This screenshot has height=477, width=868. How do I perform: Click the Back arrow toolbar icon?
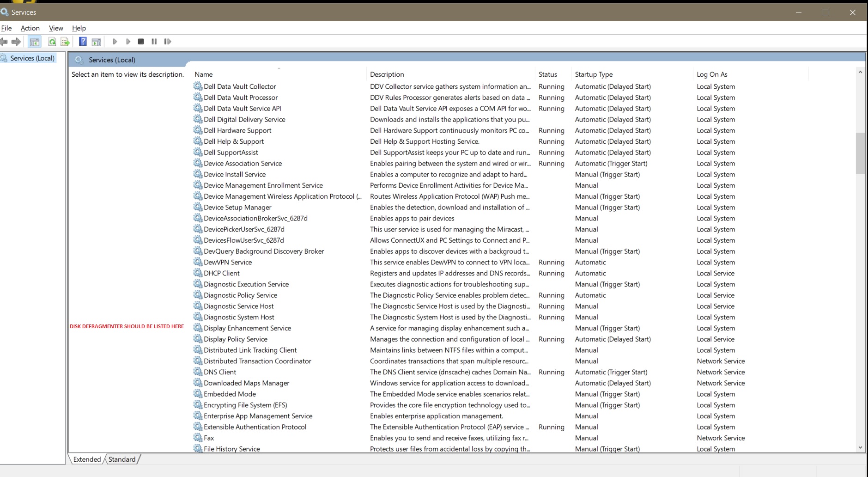click(4, 42)
